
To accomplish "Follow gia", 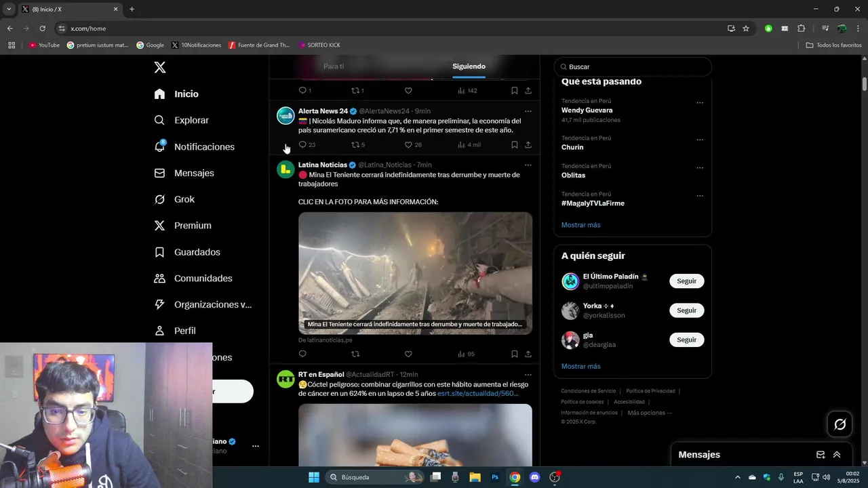I will click(686, 340).
